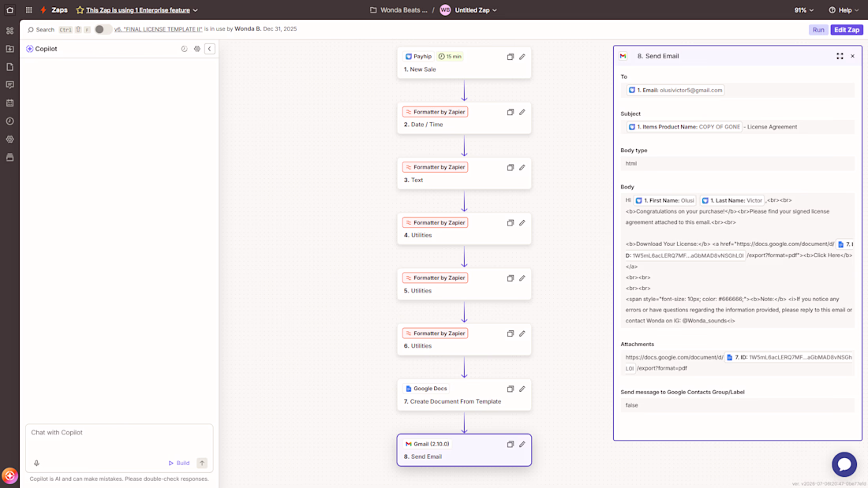868x488 pixels.
Task: Click the To field email pill
Action: pos(675,90)
